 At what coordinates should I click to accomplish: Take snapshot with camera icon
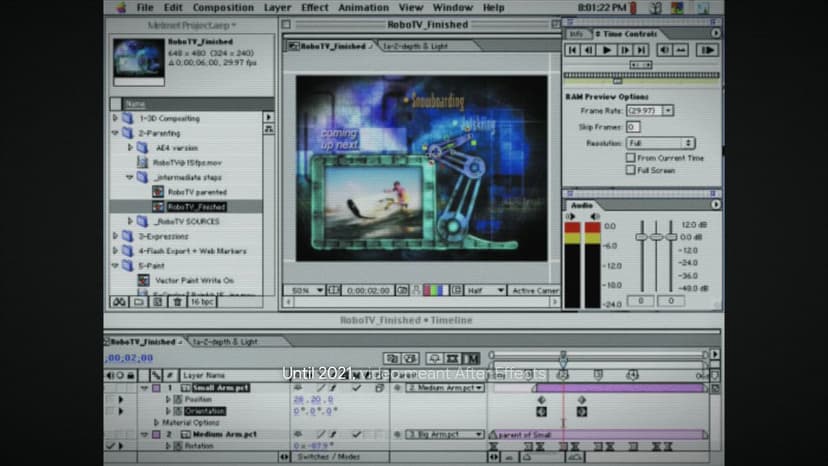click(402, 290)
